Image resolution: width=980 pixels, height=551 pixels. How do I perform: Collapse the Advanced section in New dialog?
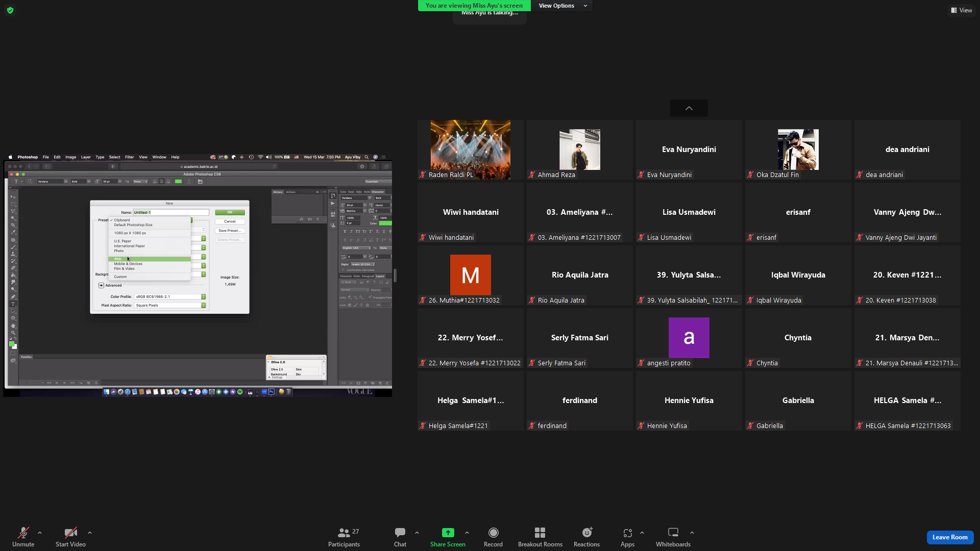click(101, 285)
